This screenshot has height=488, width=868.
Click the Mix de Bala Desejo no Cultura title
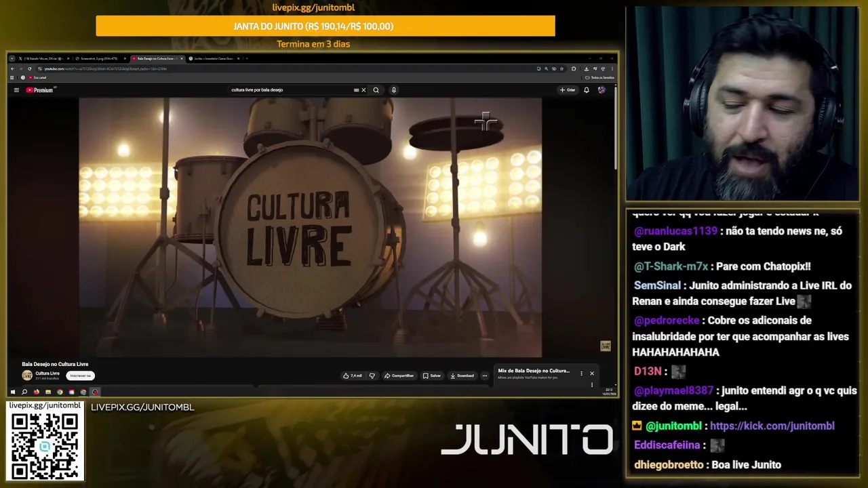pyautogui.click(x=534, y=371)
